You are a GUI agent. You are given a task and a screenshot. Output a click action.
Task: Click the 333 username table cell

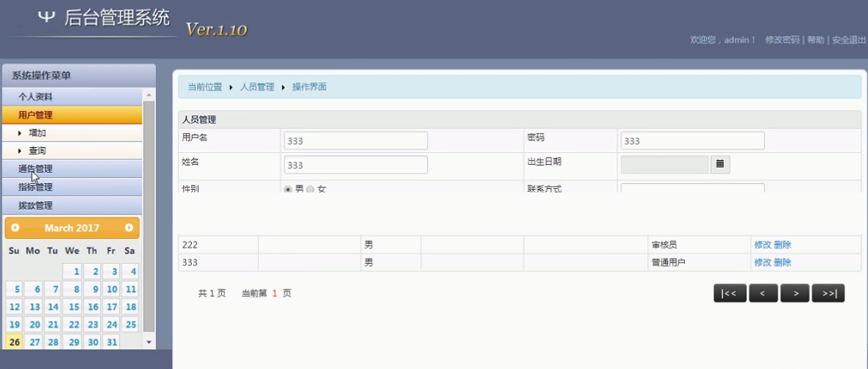pyautogui.click(x=218, y=262)
